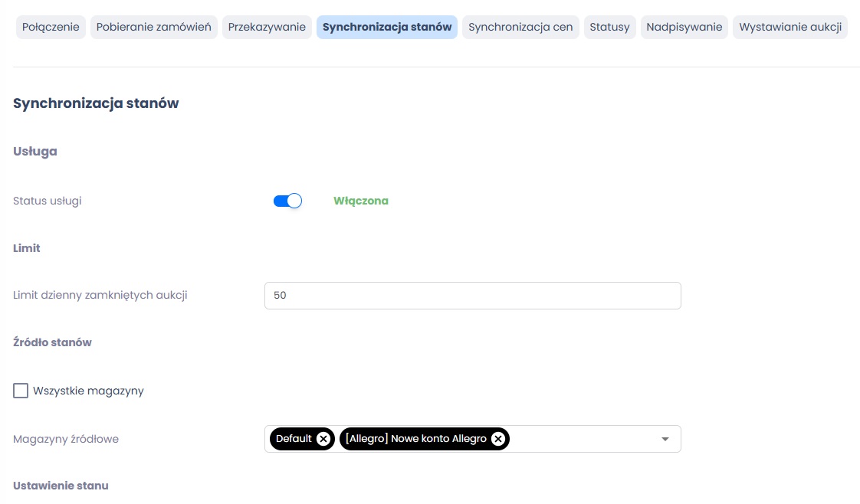Open the Połączenie tab
Image resolution: width=860 pixels, height=504 pixels.
pyautogui.click(x=51, y=27)
